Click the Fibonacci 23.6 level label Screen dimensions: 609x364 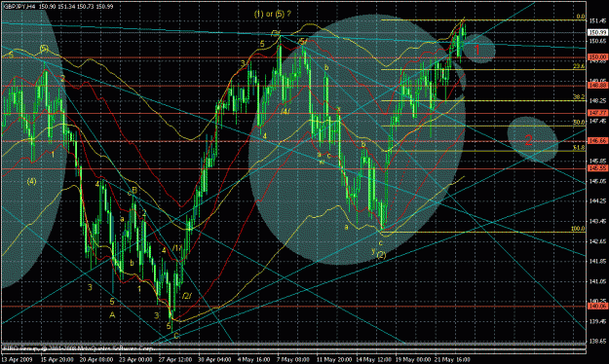click(x=579, y=66)
